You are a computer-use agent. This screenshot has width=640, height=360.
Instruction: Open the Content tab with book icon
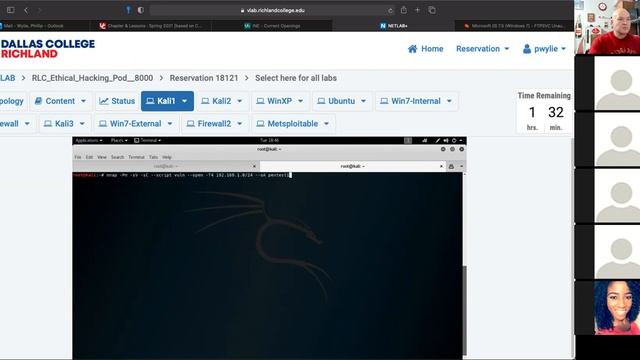point(60,101)
